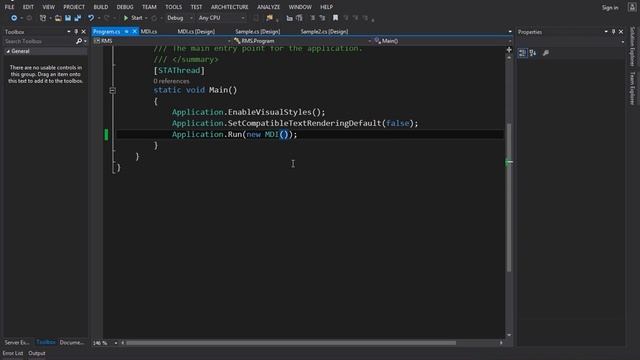Open the DEBUG menu
The height and width of the screenshot is (360, 640).
125,7
